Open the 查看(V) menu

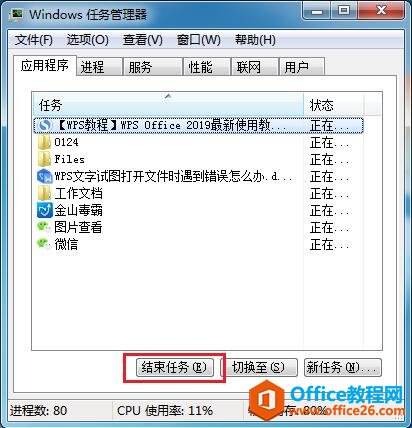(x=143, y=40)
